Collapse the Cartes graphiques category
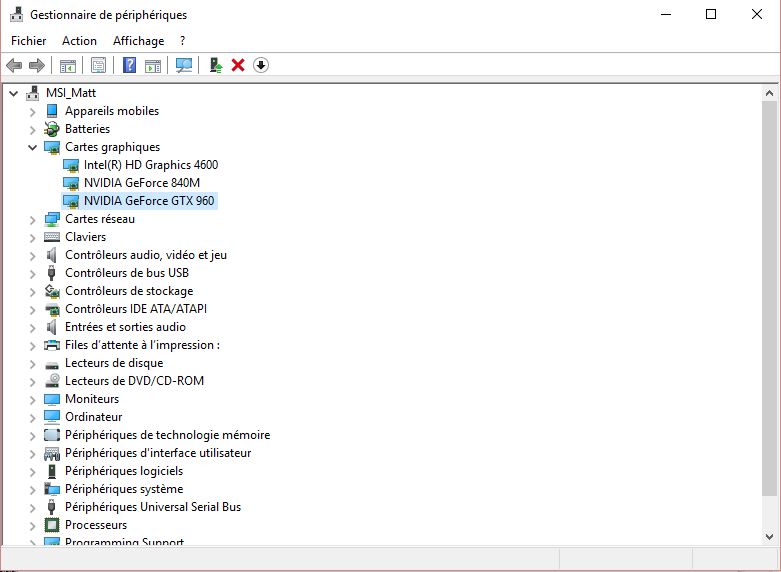Image resolution: width=781 pixels, height=572 pixels. [x=33, y=147]
